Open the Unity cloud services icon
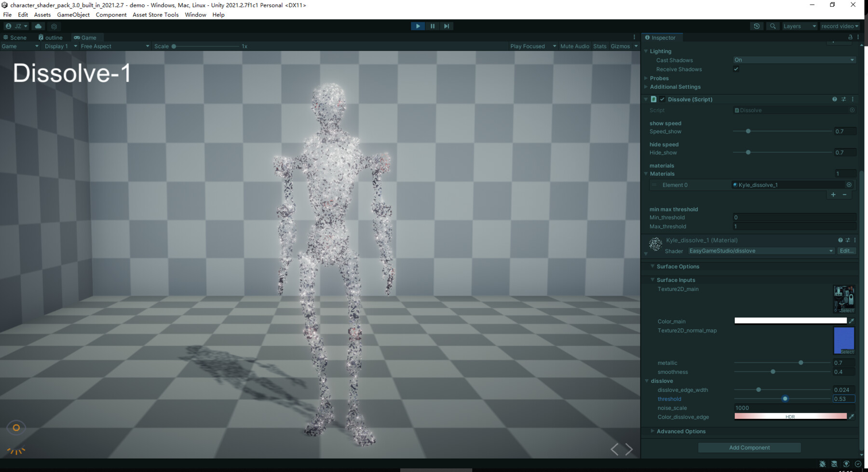The height and width of the screenshot is (472, 868). point(38,26)
